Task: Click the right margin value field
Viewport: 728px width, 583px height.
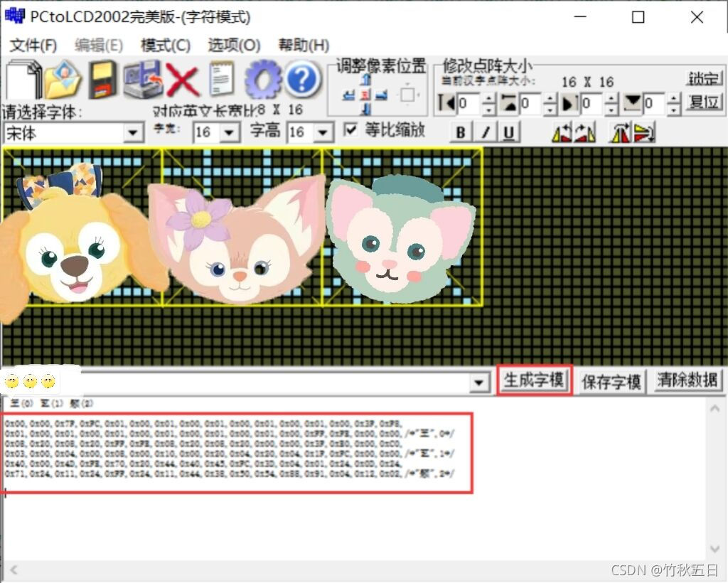Action: 592,104
